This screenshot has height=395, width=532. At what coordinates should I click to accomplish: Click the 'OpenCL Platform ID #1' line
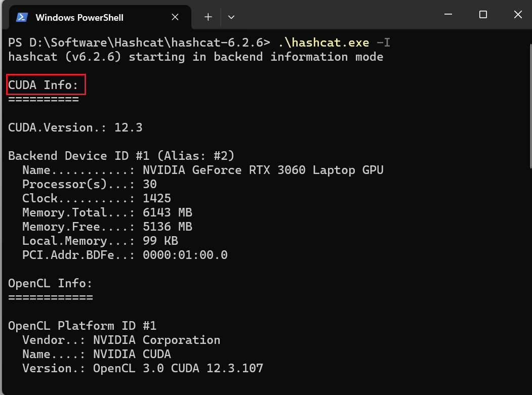[x=82, y=326]
